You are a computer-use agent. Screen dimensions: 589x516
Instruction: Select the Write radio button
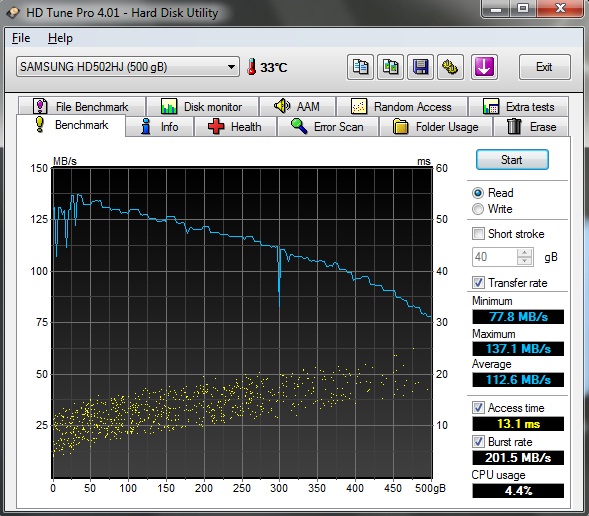coord(478,209)
